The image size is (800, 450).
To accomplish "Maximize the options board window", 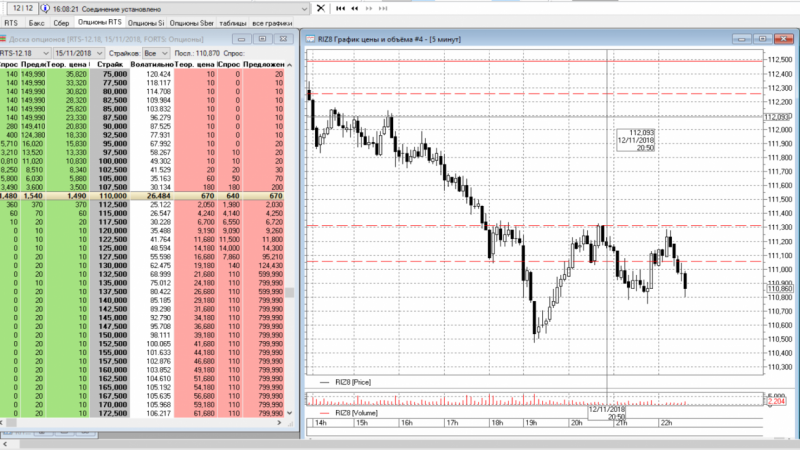I will [262, 39].
